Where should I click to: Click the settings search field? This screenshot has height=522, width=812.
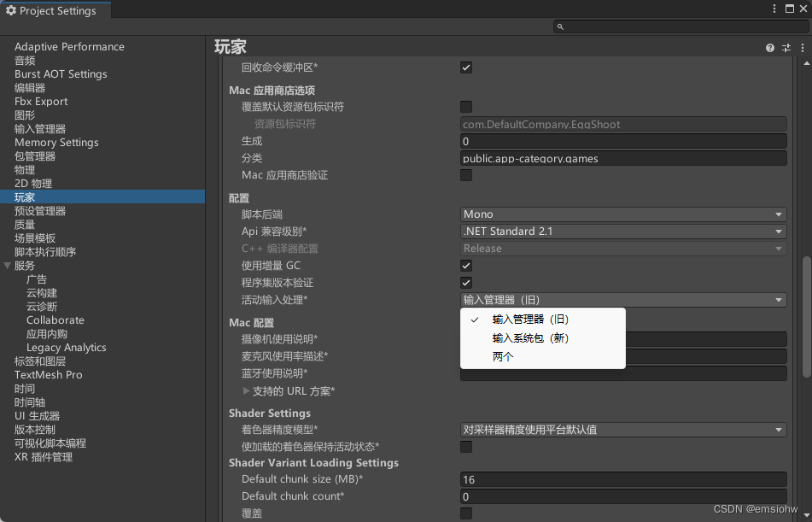coord(681,26)
